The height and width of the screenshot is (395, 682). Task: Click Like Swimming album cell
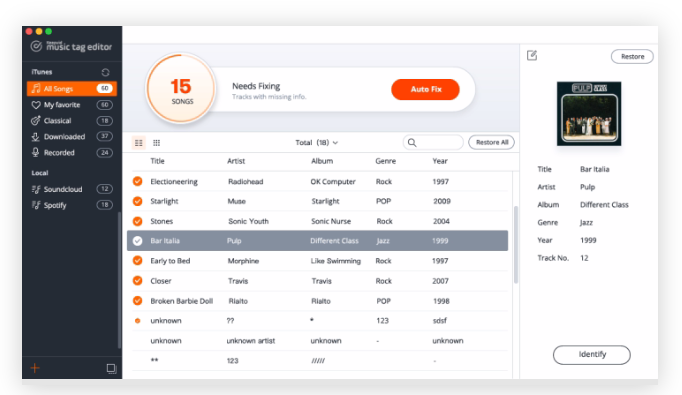335,261
